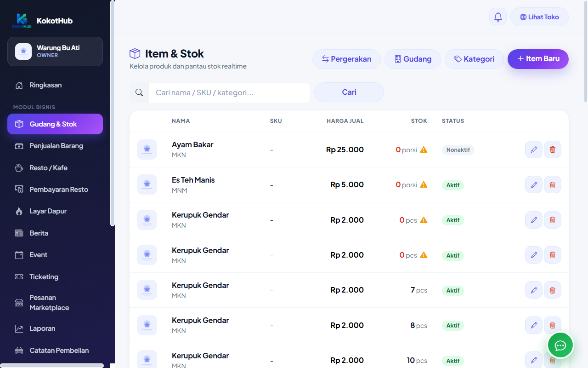The width and height of the screenshot is (588, 368).
Task: Click the ticket icon for Ticketing
Action: [x=19, y=277]
